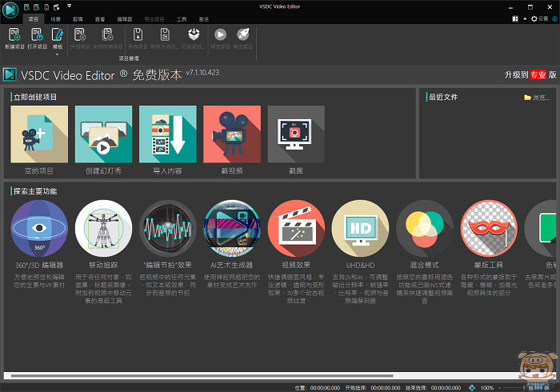
Task: Click the 新建项目 toolbar icon
Action: [14, 34]
